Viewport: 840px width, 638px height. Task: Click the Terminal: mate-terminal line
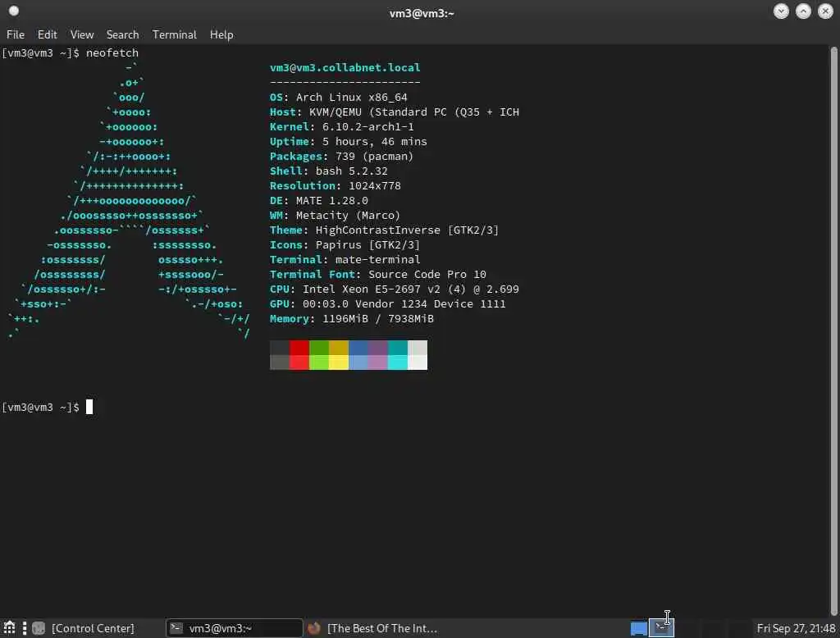345,260
